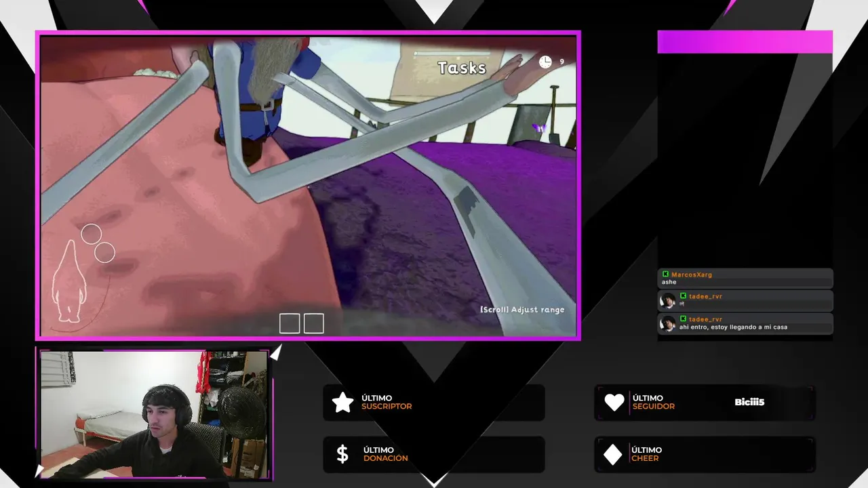The width and height of the screenshot is (868, 488).
Task: Click the task progress bar above Tasks
Action: (x=452, y=53)
